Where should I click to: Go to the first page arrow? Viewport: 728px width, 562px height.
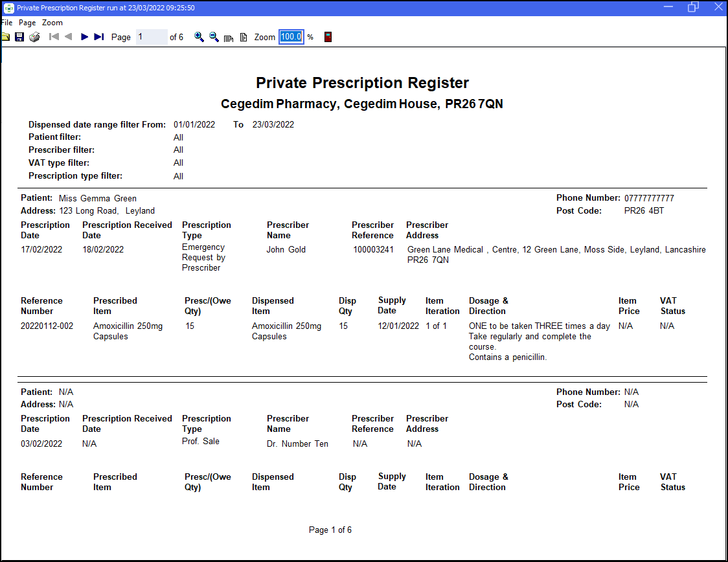pyautogui.click(x=54, y=37)
